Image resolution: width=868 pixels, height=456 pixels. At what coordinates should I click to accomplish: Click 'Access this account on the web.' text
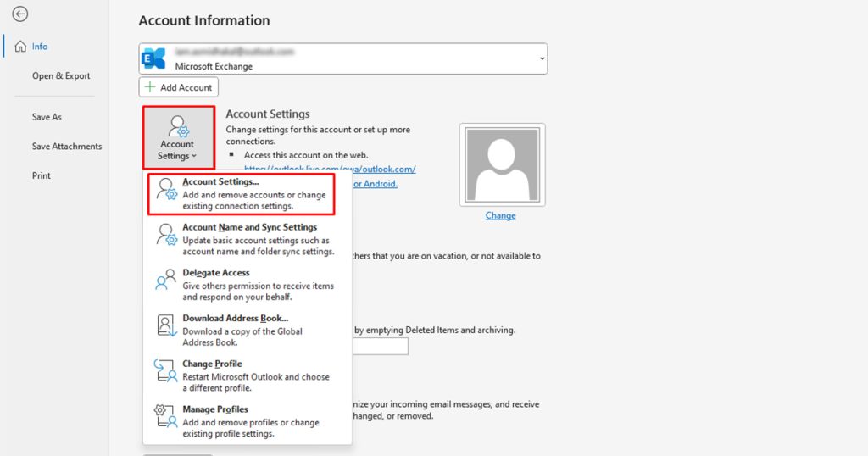[306, 155]
